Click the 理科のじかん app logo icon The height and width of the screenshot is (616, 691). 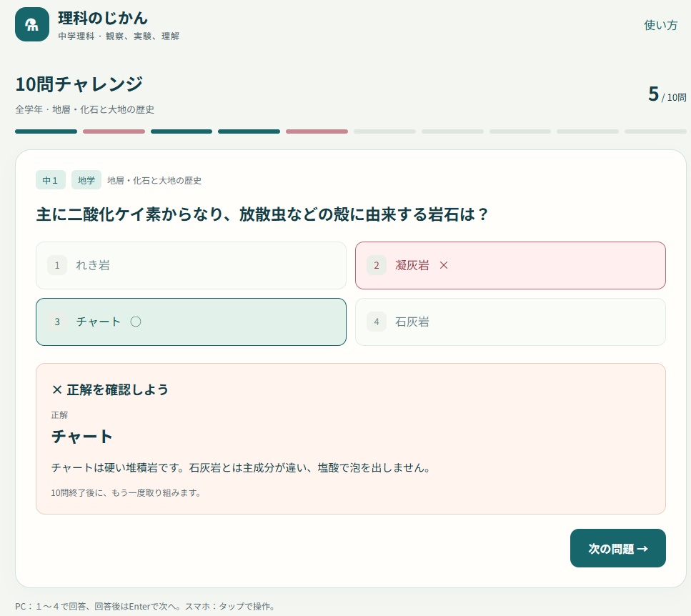[x=31, y=24]
